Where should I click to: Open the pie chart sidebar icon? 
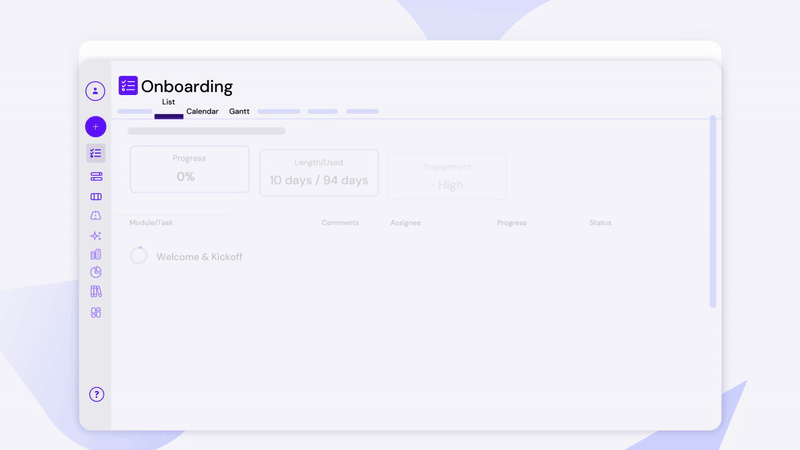[x=96, y=272]
